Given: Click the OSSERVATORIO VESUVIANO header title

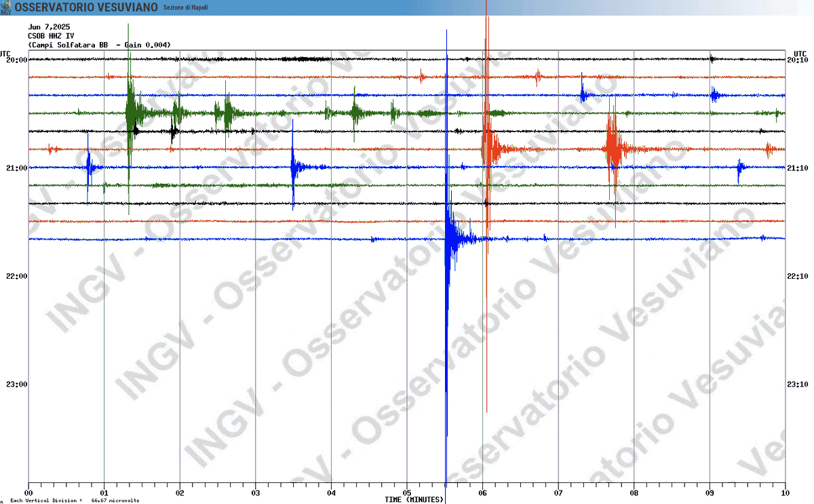Looking at the screenshot, I should [x=86, y=7].
